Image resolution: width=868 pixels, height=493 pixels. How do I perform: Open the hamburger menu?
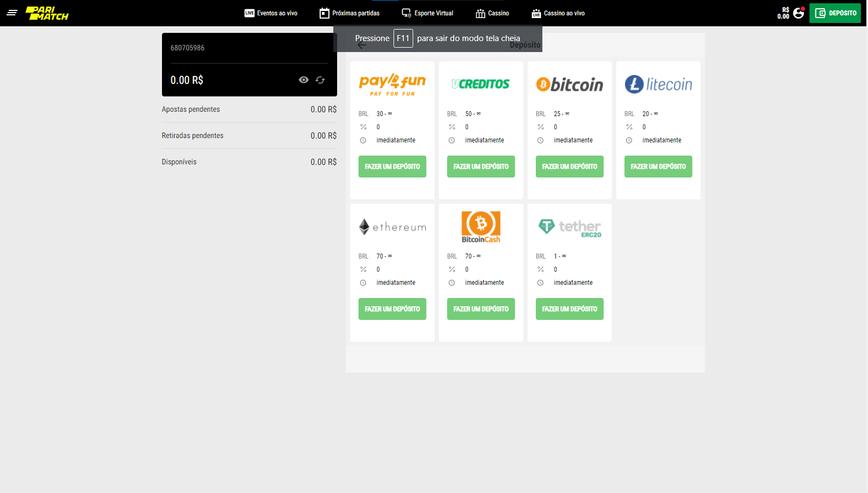(x=12, y=13)
